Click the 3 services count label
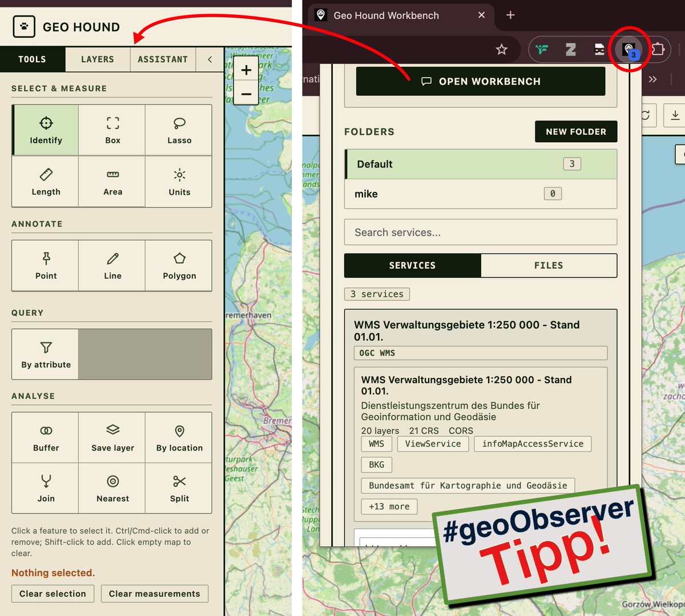This screenshot has width=685, height=616. coord(377,294)
